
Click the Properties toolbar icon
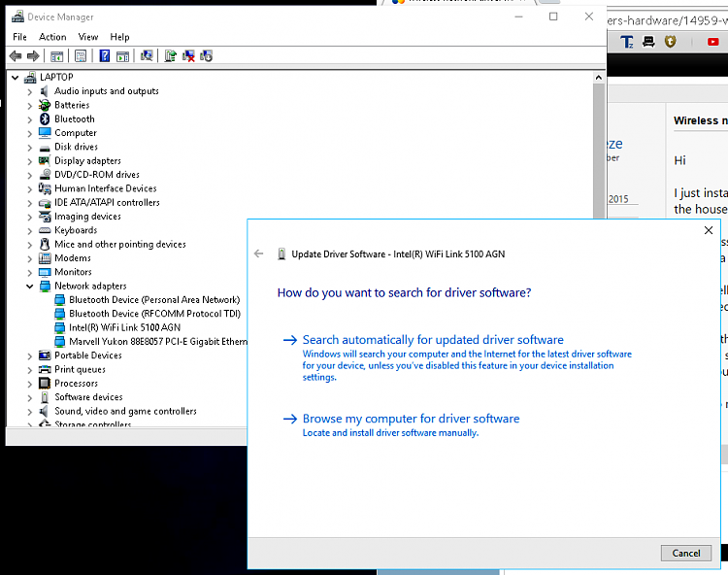pos(81,56)
